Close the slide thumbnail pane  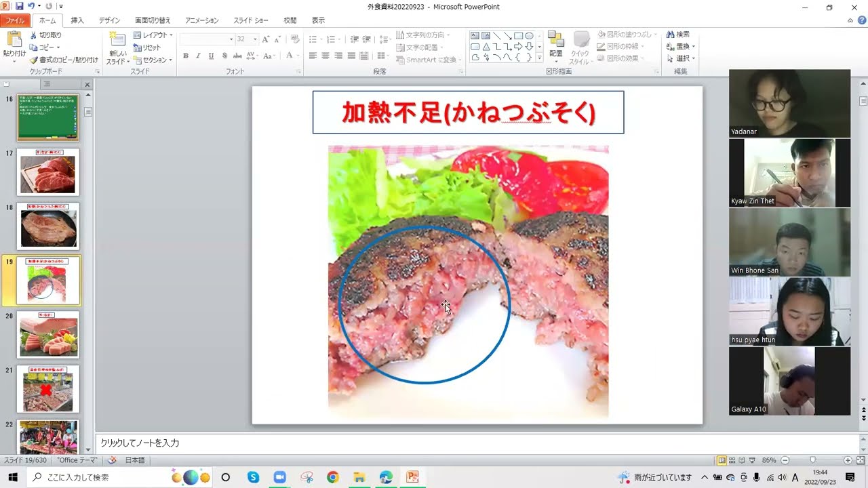coord(87,85)
